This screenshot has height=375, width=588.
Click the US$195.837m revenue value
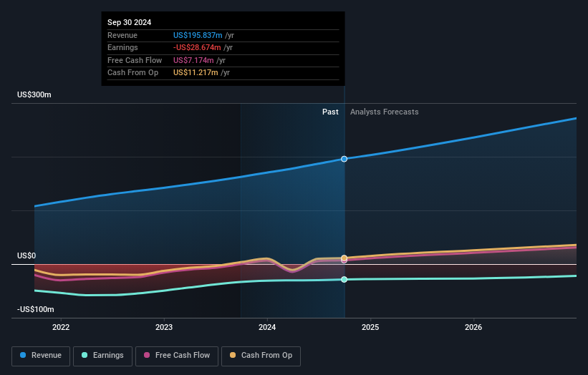tap(198, 35)
